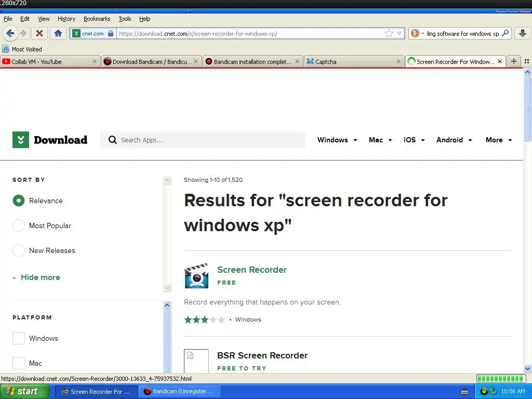
Task: Open the Bookmarks menu
Action: tap(97, 19)
